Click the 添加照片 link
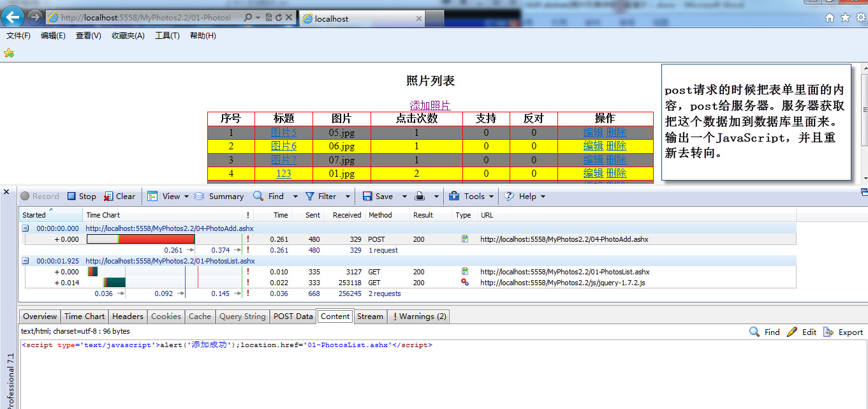Viewport: 868px width, 409px height. pos(430,105)
